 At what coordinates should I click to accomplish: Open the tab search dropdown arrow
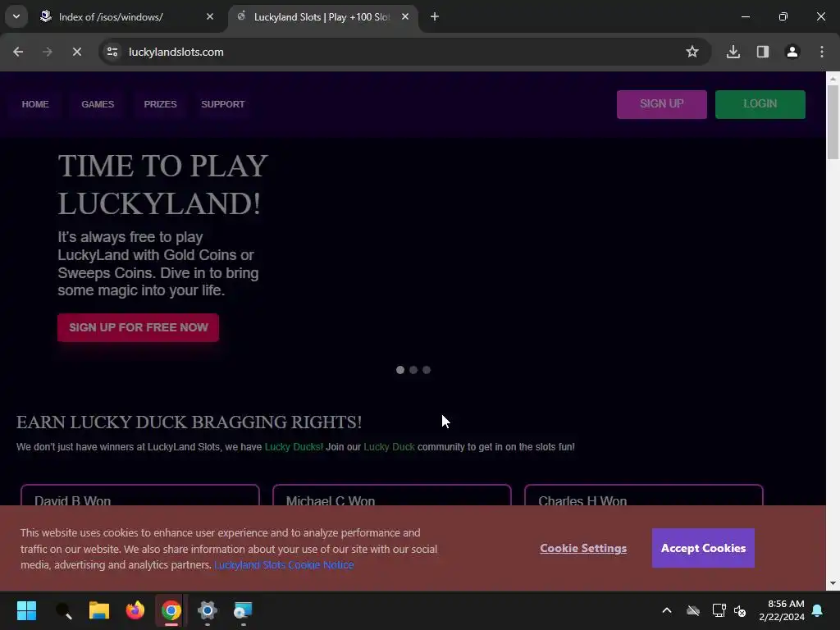[x=16, y=16]
